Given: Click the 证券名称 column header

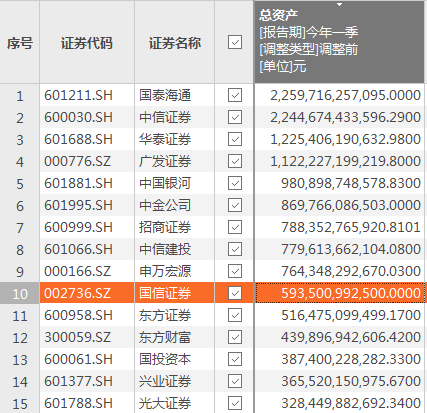Looking at the screenshot, I should pos(175,42).
